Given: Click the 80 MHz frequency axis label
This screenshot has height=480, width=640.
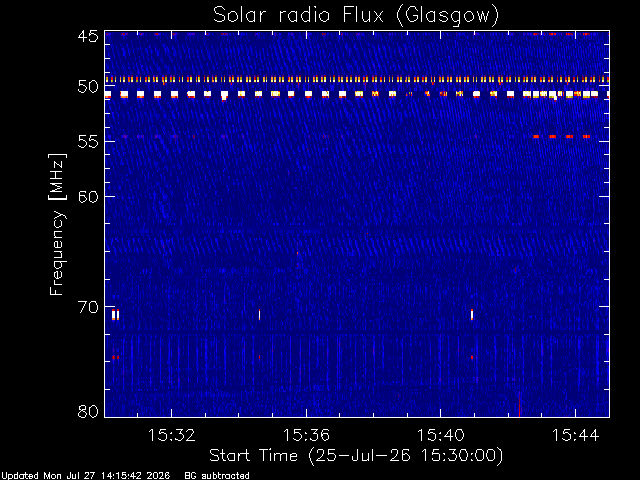Looking at the screenshot, I should tap(88, 411).
